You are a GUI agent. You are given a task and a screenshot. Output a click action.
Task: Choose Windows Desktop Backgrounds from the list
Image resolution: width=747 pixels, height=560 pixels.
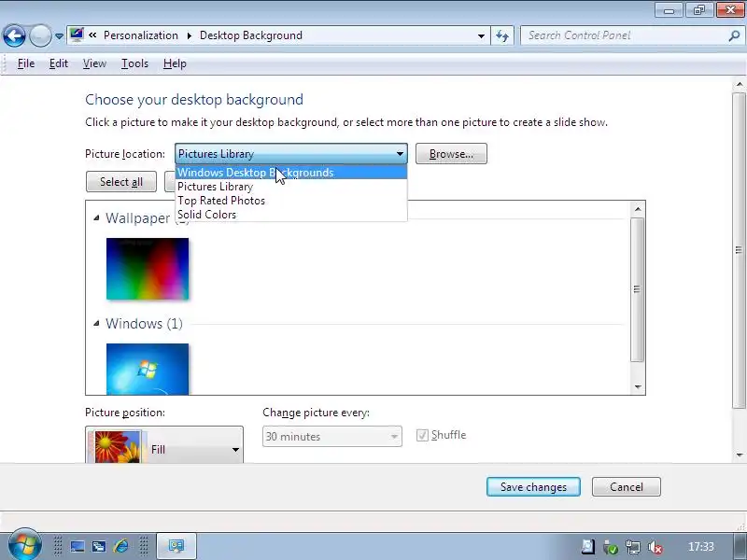pos(291,173)
